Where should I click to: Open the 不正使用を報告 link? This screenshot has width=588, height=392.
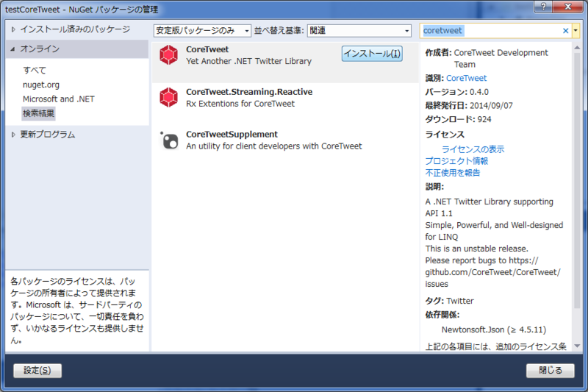point(453,173)
